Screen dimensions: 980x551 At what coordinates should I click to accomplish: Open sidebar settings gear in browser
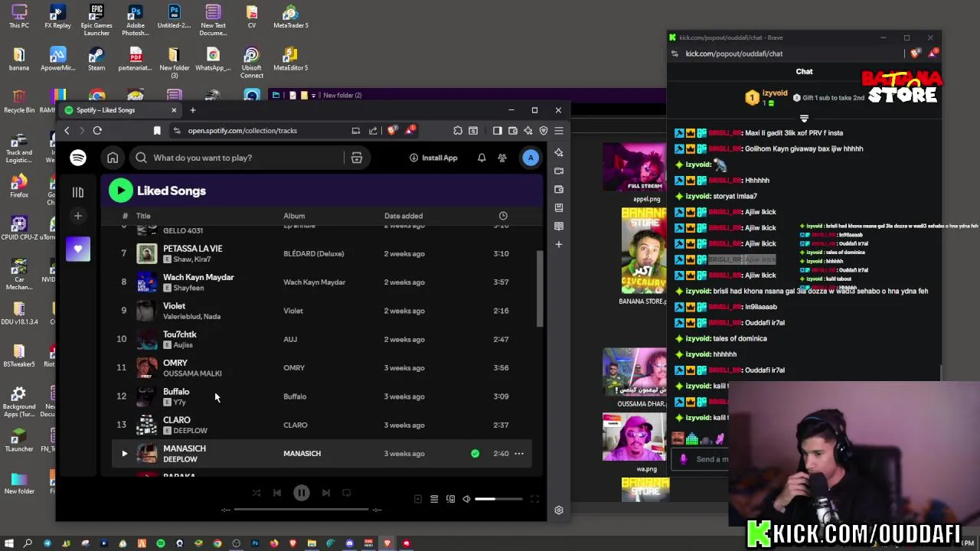tap(559, 510)
